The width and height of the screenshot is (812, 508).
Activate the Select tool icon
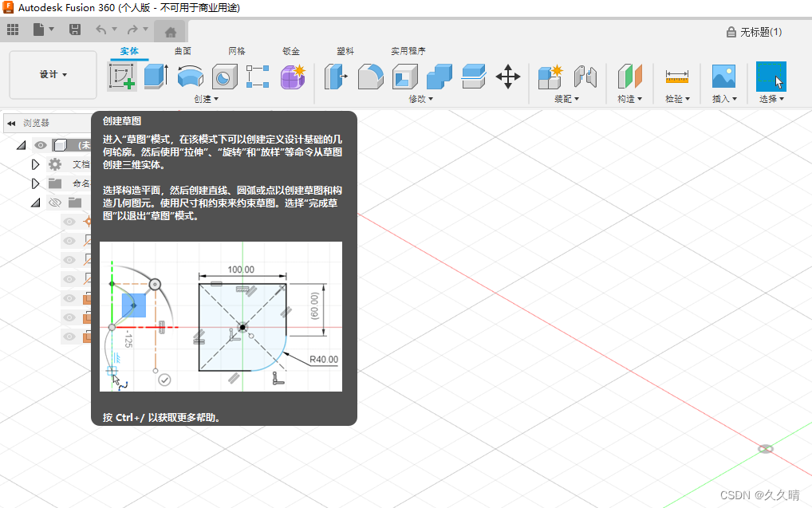(x=771, y=77)
